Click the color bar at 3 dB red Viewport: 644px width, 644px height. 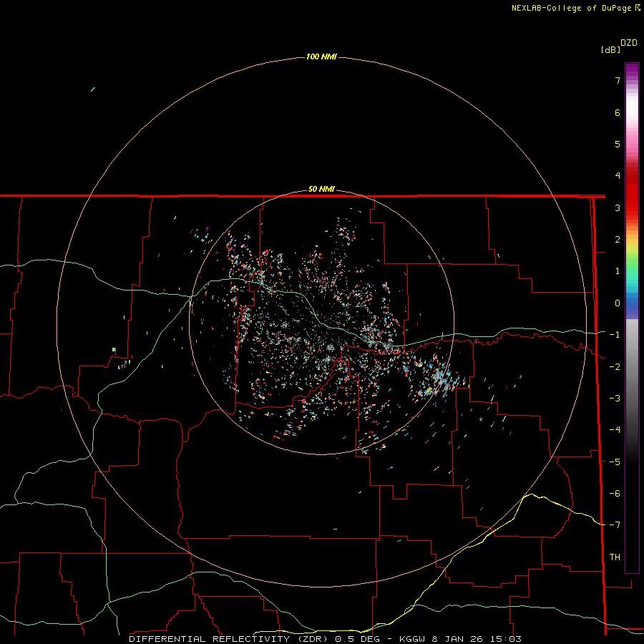[632, 208]
